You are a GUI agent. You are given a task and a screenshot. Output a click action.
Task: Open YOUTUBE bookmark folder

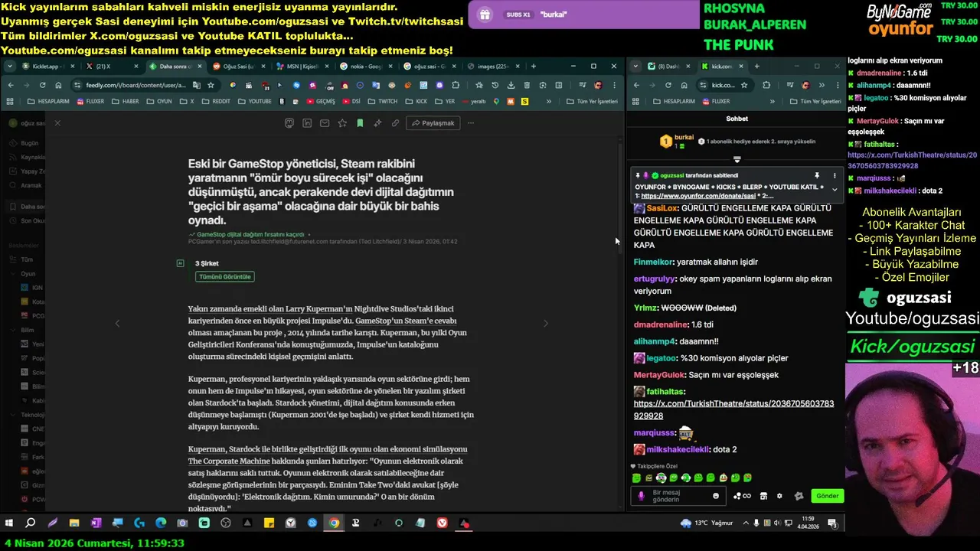click(255, 101)
